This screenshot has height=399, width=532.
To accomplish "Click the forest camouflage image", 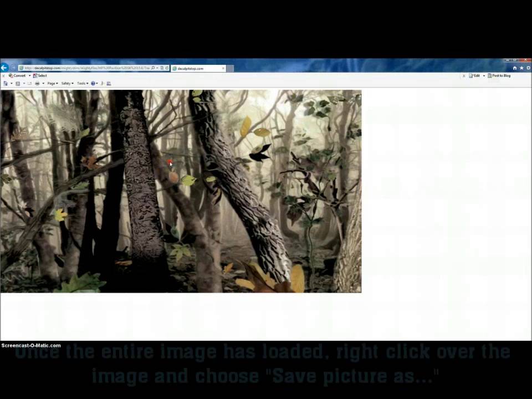I will (x=181, y=191).
